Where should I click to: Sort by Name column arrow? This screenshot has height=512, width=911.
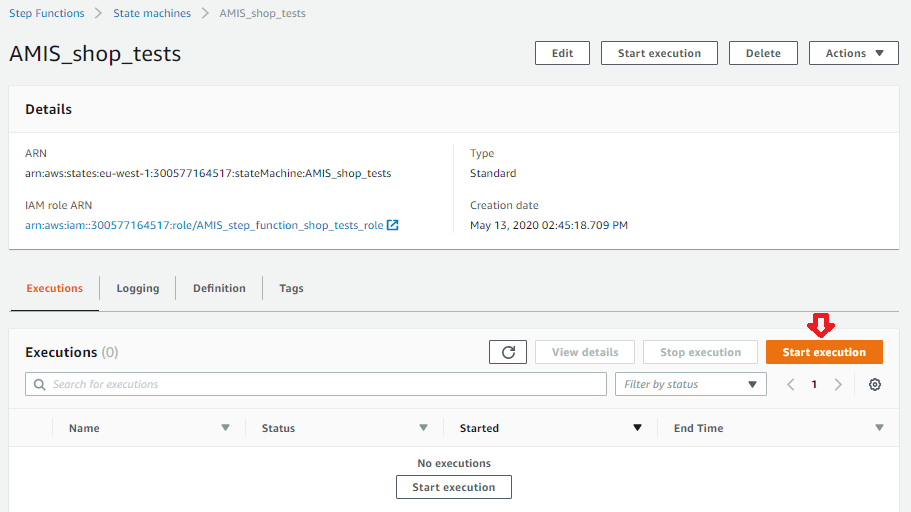225,428
